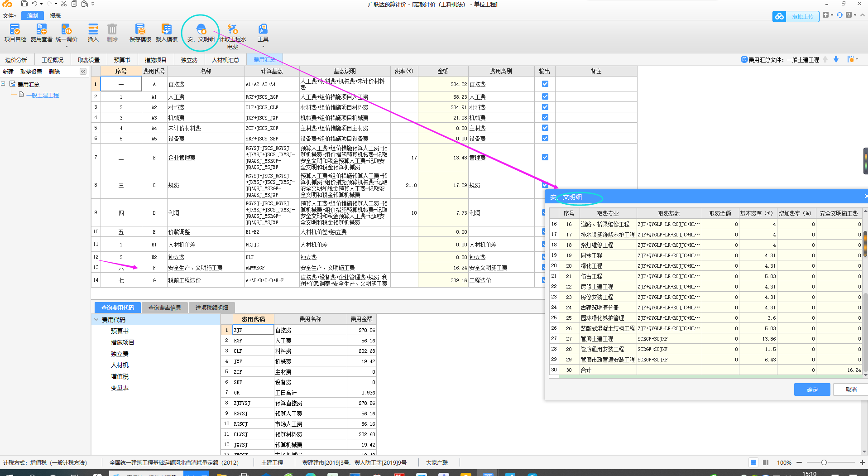
Task: Toggle the output checkbox for 未计价材料费 row
Action: pos(545,128)
